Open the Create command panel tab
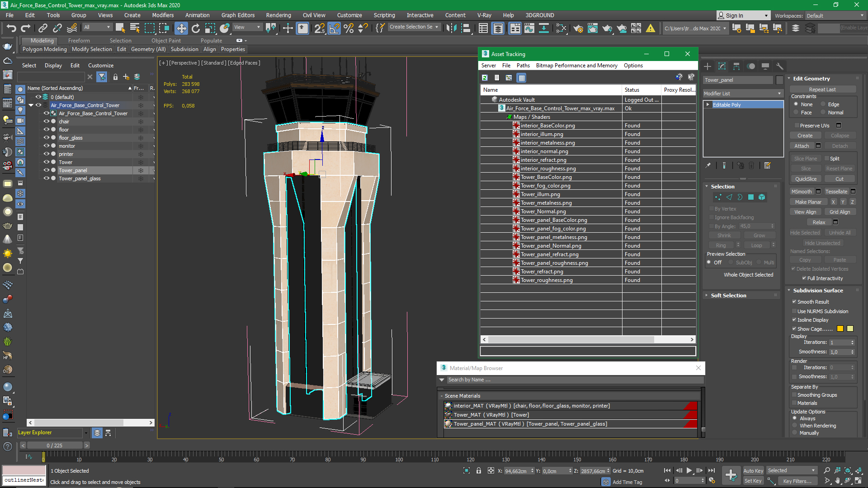Viewport: 868px width, 488px height. click(708, 66)
